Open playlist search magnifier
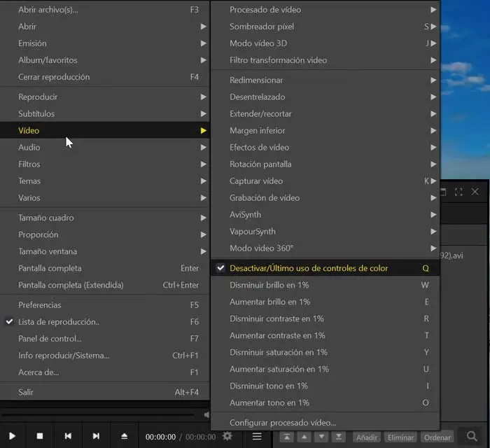Image resolution: width=490 pixels, height=448 pixels. 472,436
